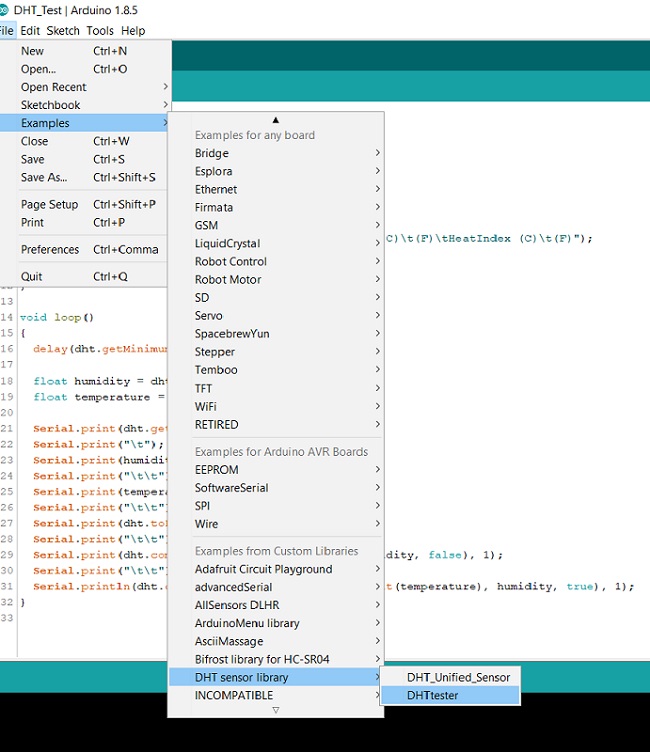
Task: Select DHT sensor library entry
Action: (276, 678)
